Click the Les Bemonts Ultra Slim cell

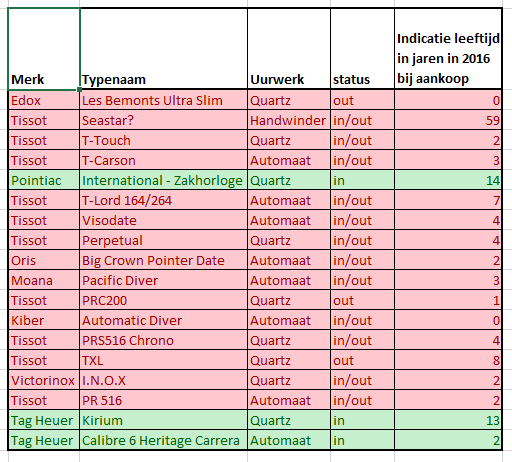point(164,100)
